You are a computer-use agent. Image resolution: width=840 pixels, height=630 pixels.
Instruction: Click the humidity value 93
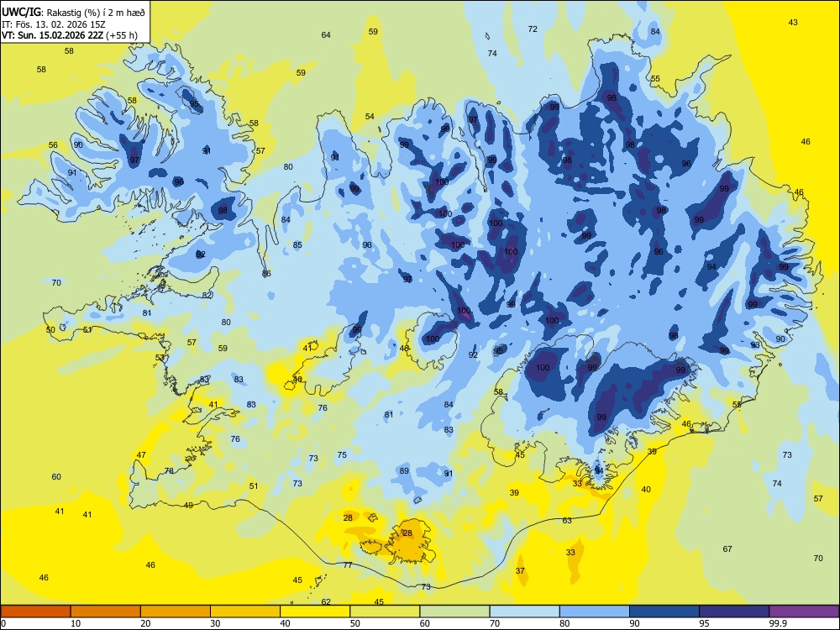[x=755, y=344]
